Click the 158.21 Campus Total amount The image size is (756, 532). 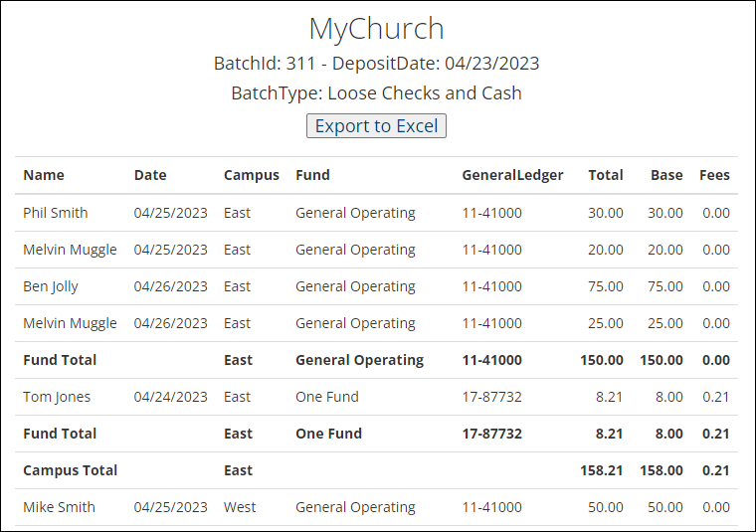[x=601, y=470]
